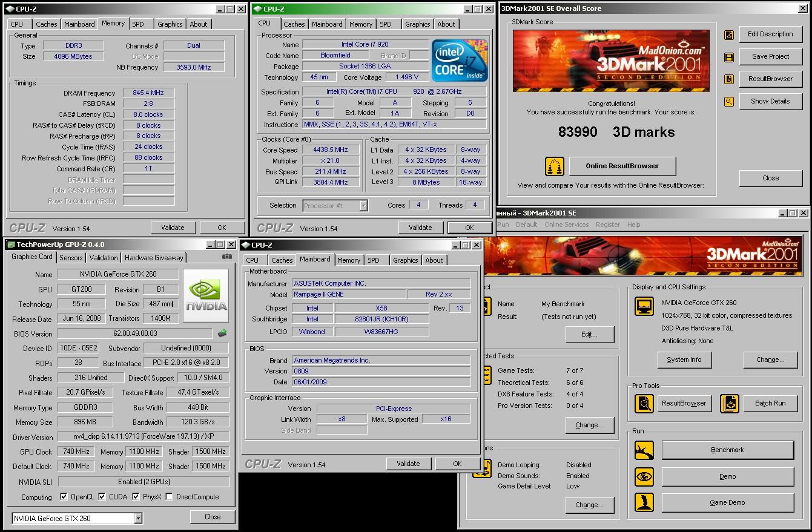Click the Intel Core i7 logo
The image size is (812, 532).
460,61
